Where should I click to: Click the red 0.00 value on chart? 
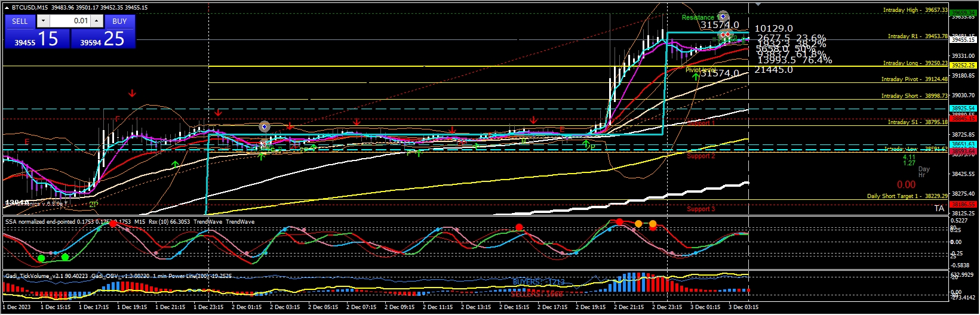coord(906,185)
